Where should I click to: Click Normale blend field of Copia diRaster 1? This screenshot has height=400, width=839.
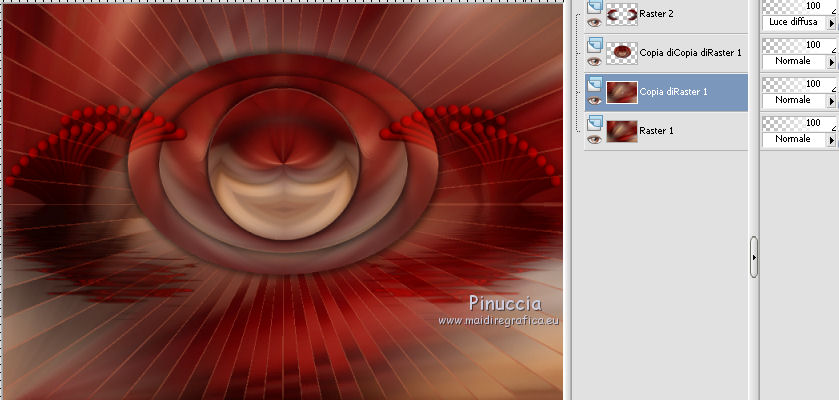tap(794, 100)
